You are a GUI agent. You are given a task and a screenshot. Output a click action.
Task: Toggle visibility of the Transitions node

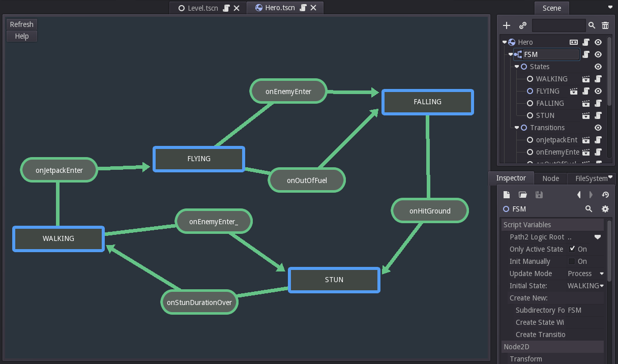(x=598, y=128)
